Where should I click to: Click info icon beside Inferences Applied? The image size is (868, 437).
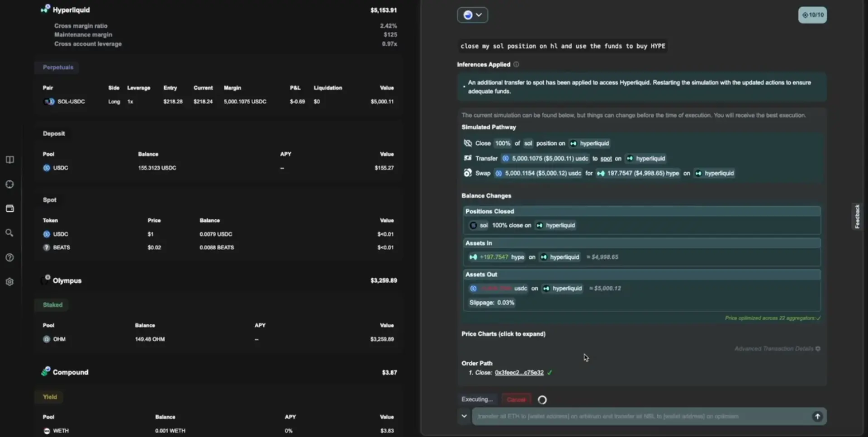point(516,65)
